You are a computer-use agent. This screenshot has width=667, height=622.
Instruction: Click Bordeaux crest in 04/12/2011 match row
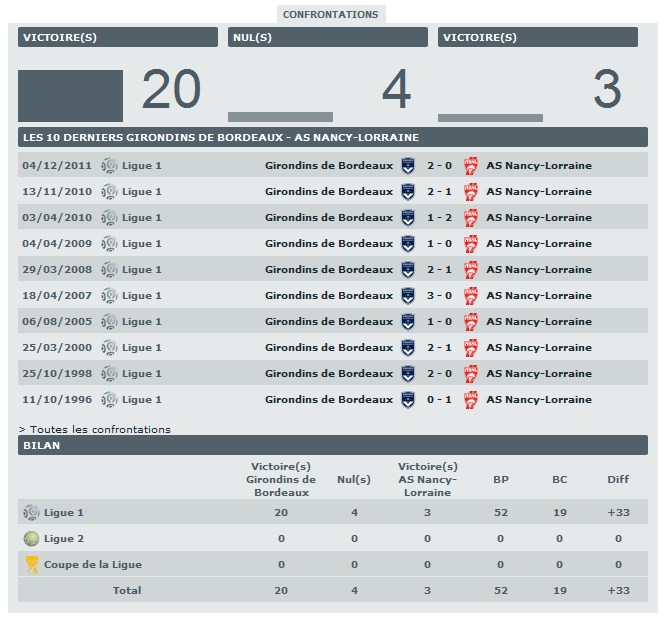point(408,166)
